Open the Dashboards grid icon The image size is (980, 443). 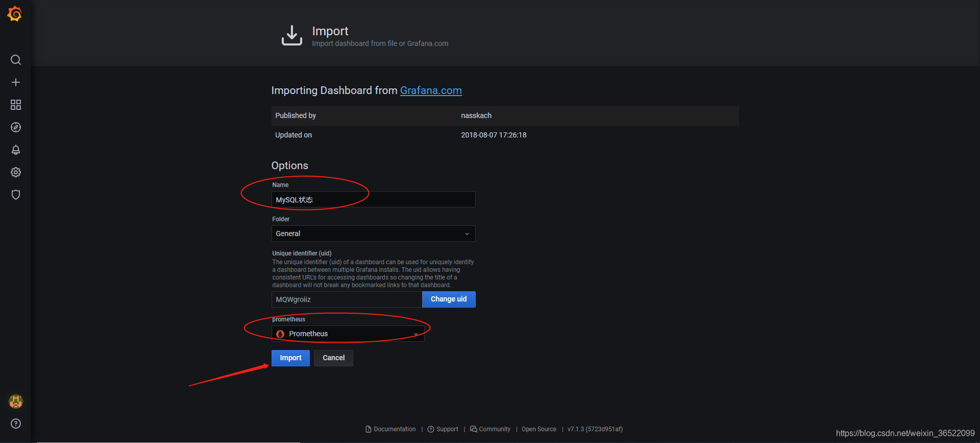(x=16, y=105)
